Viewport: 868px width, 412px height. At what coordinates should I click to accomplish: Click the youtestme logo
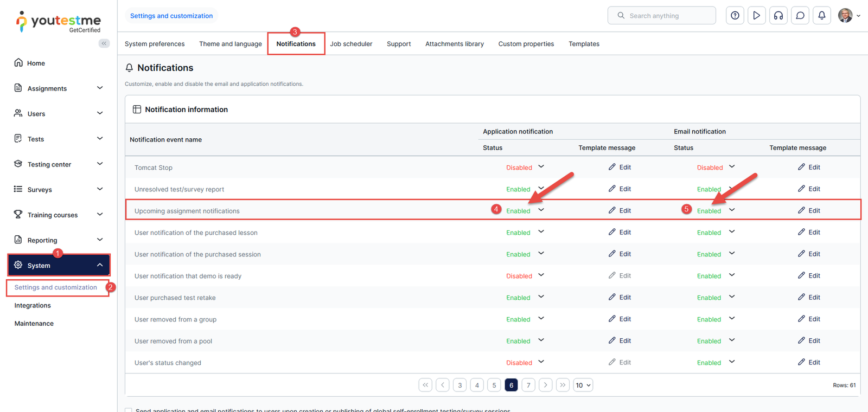[x=59, y=22]
